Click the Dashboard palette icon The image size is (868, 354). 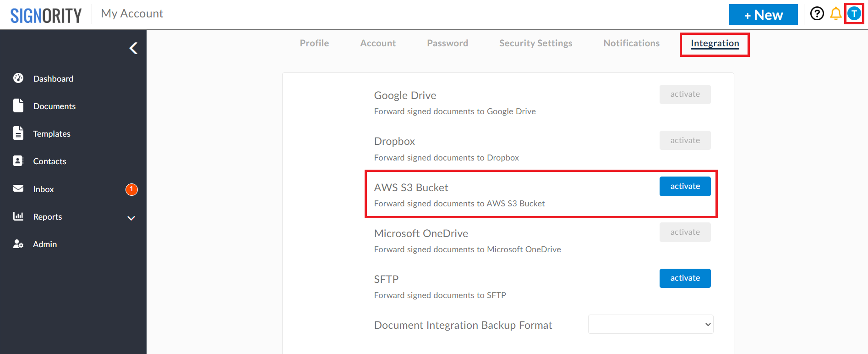click(x=18, y=78)
